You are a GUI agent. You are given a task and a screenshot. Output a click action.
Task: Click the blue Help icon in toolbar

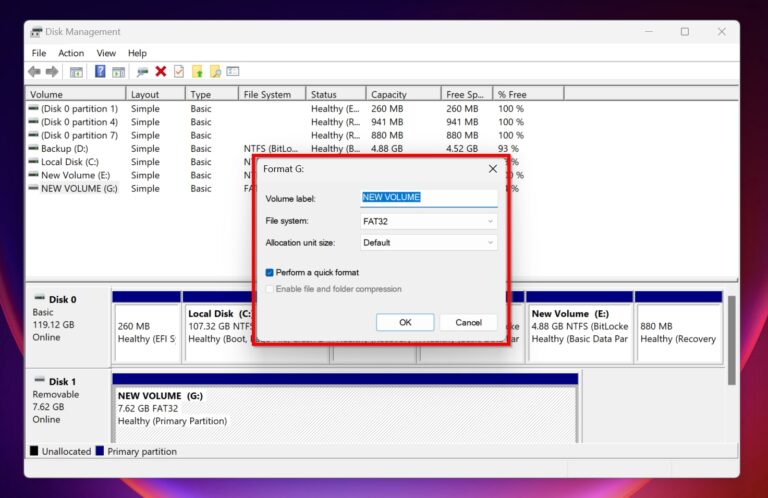[100, 72]
